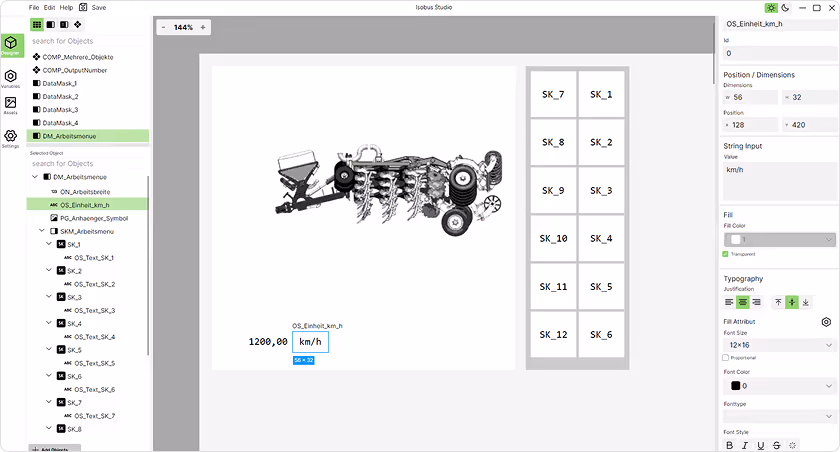Collapse the SK_7 tree node
The image size is (840, 452).
point(49,402)
